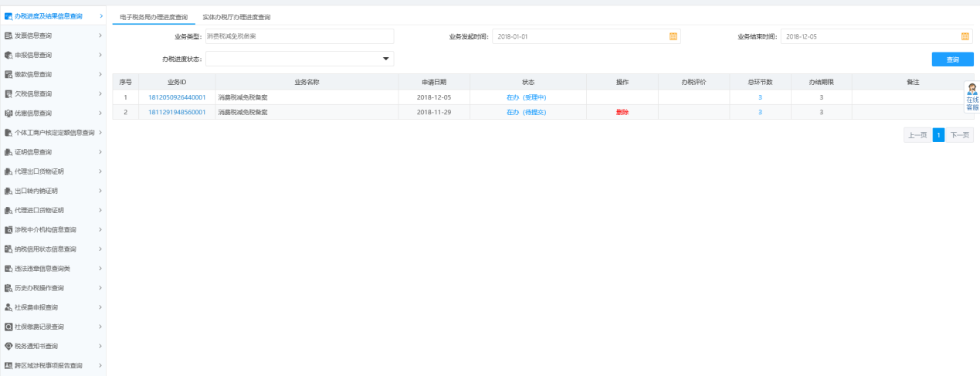The width and height of the screenshot is (980, 376).
Task: Click the 税务通知书查询 sidebar icon
Action: (8, 346)
